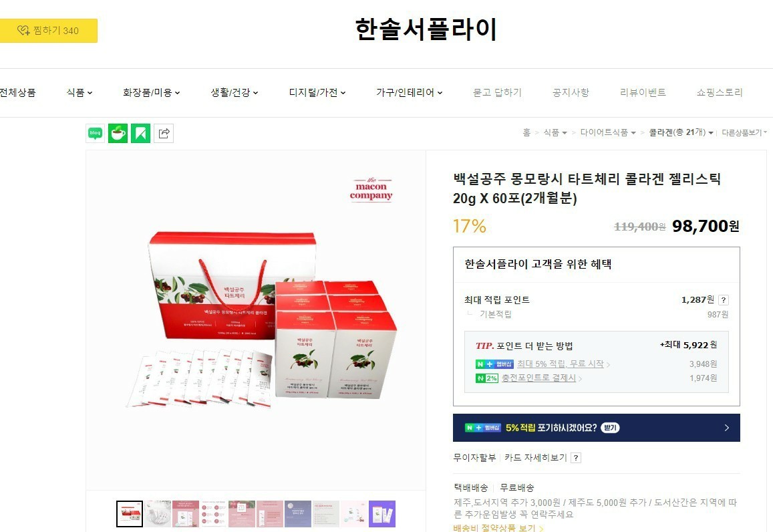Open the 공지사항 menu item

tap(571, 92)
